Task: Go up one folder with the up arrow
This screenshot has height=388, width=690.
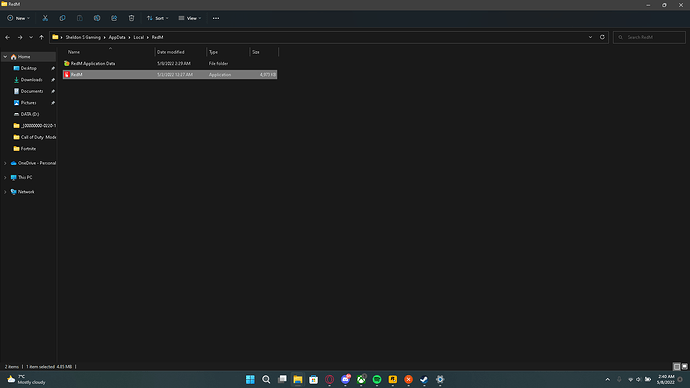Action: [x=41, y=37]
